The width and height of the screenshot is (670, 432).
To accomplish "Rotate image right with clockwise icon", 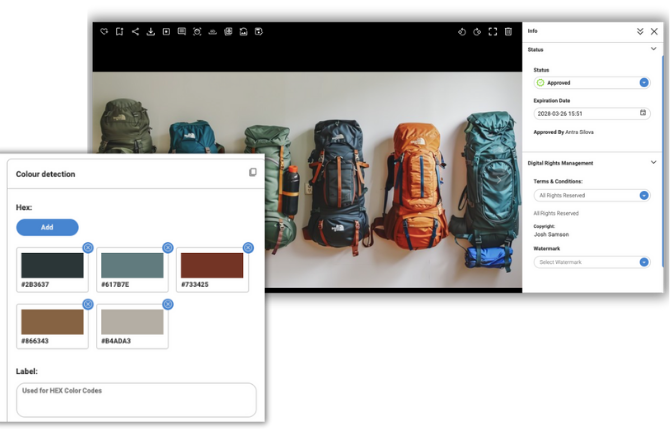I will pos(477,32).
